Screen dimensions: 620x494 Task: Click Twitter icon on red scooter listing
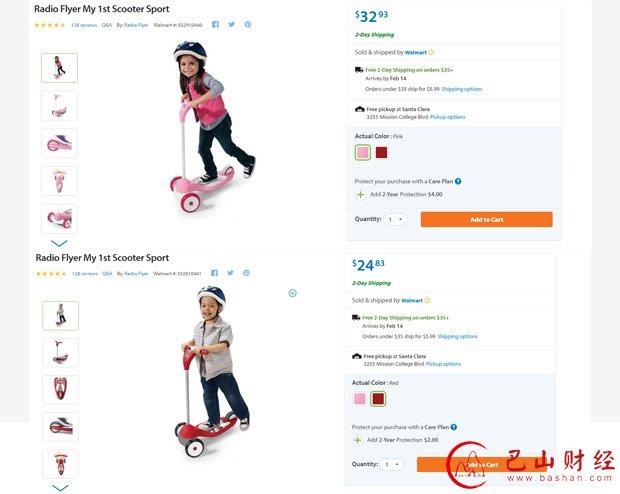[x=229, y=273]
